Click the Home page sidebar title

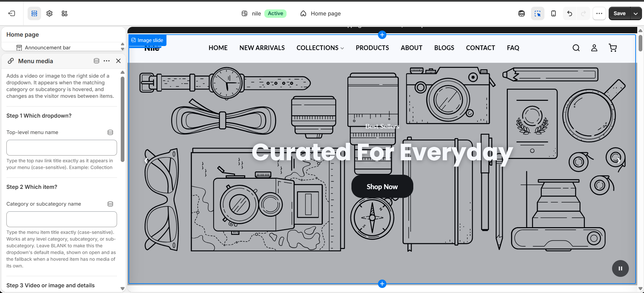[x=23, y=35]
